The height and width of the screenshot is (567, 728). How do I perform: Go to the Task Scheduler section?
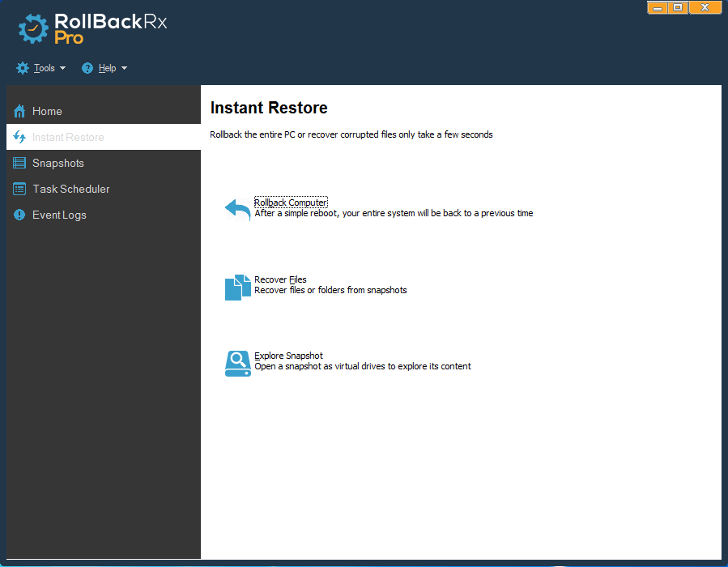[70, 189]
